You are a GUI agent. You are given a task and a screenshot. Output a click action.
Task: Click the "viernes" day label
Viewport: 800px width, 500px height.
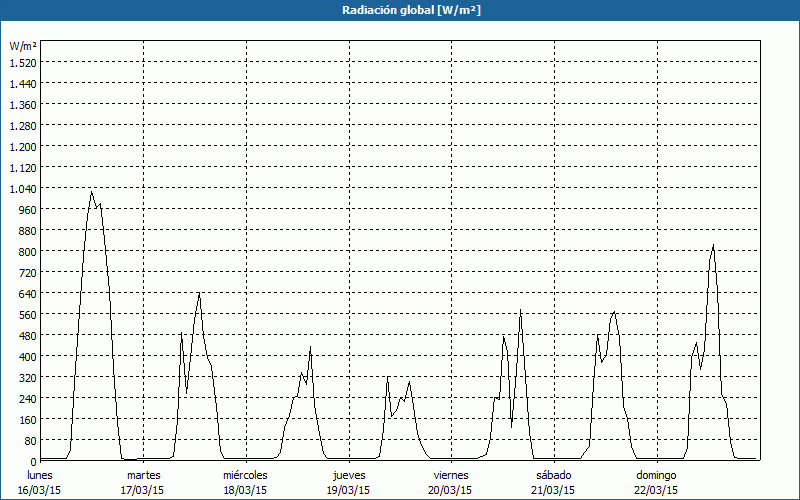[x=451, y=474]
